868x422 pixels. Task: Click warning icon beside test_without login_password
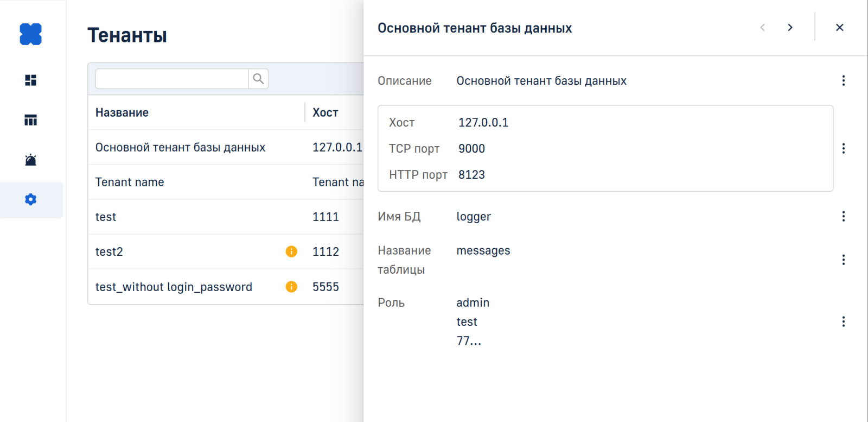click(291, 287)
